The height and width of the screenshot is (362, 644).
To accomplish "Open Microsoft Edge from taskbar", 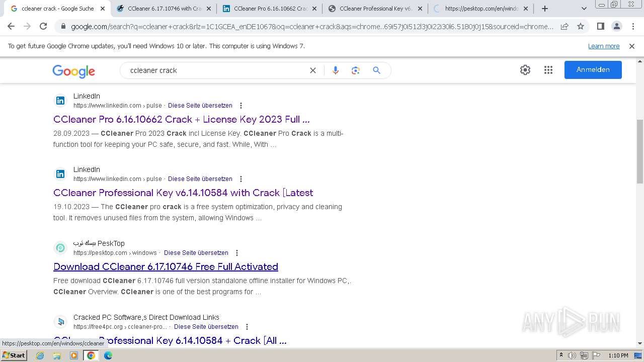I will point(108,355).
